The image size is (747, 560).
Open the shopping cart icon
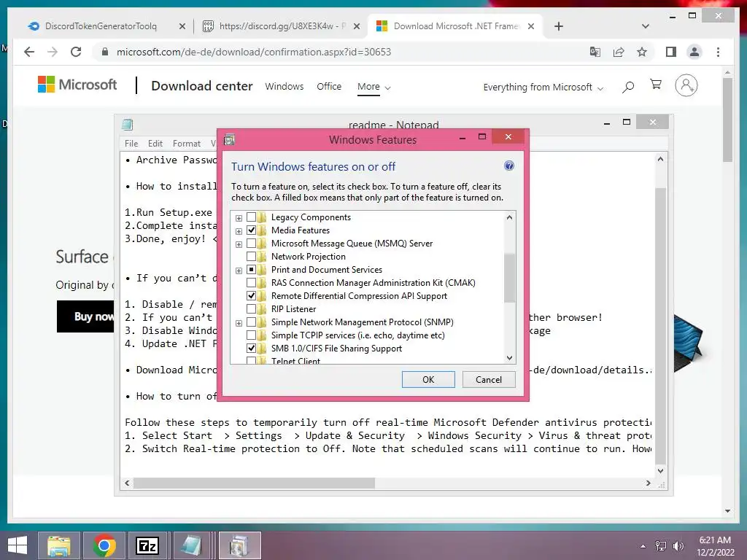pos(656,85)
